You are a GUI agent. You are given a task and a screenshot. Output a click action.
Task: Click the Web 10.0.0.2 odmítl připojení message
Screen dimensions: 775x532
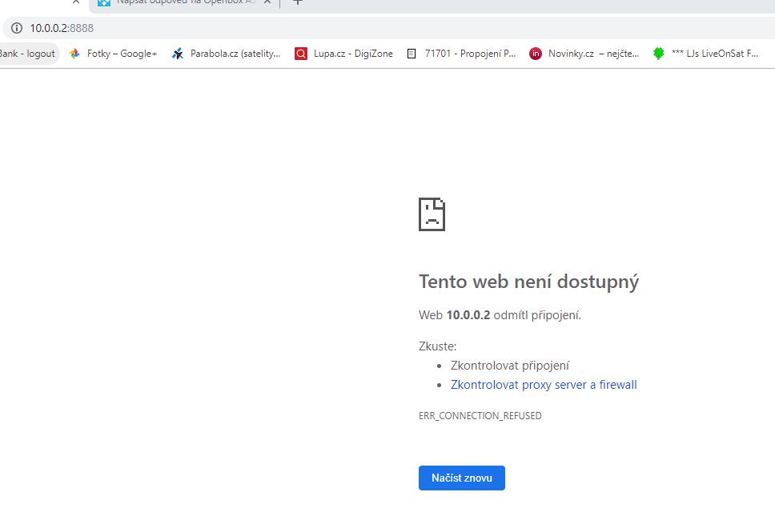500,315
